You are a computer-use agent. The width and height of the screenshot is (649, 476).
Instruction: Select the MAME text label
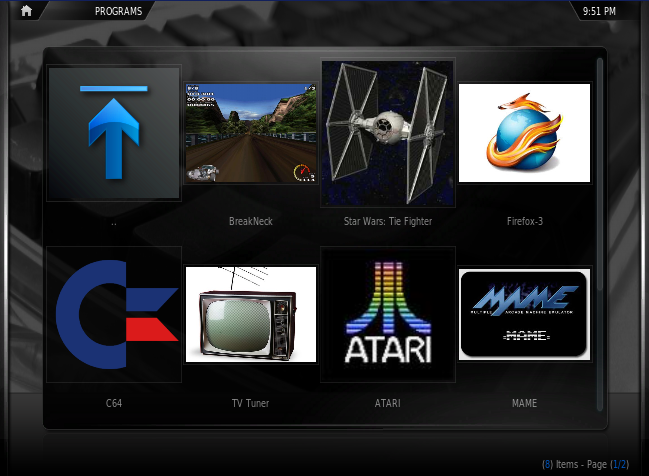[524, 403]
